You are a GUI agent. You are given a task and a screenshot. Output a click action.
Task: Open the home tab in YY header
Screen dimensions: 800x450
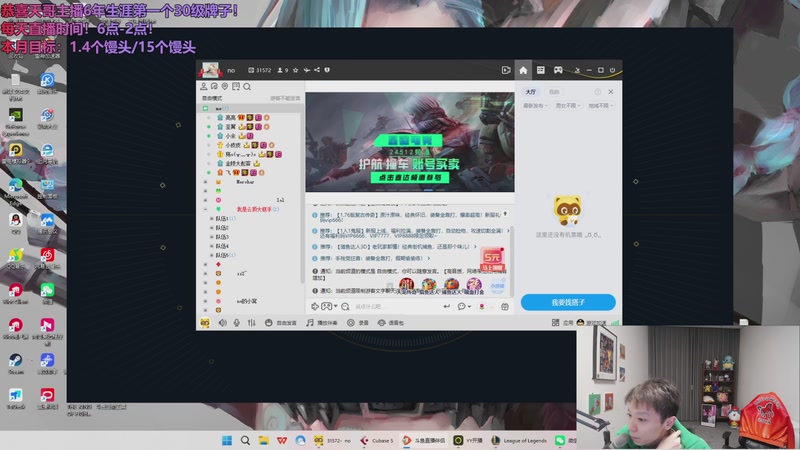pyautogui.click(x=523, y=70)
